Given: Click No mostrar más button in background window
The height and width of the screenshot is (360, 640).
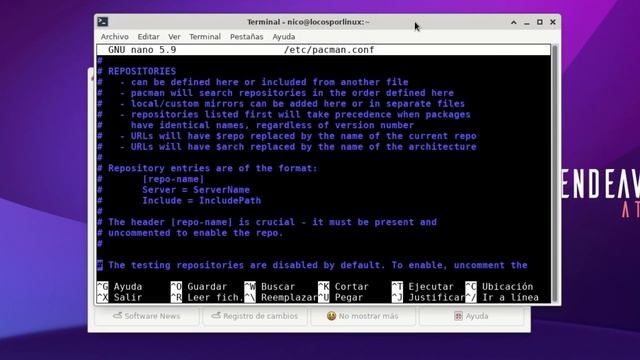Looking at the screenshot, I should pos(363,316).
